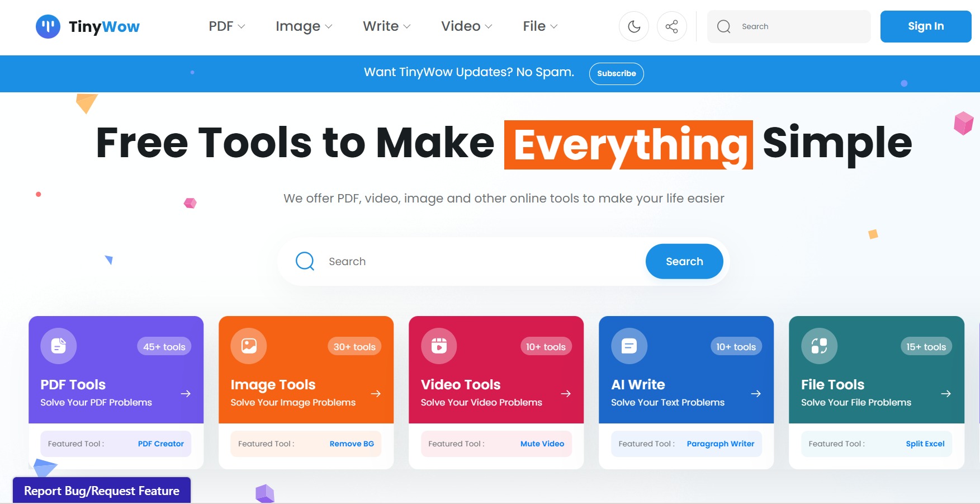Open the Remove BG featured tool
Viewport: 980px width, 504px height.
point(352,444)
